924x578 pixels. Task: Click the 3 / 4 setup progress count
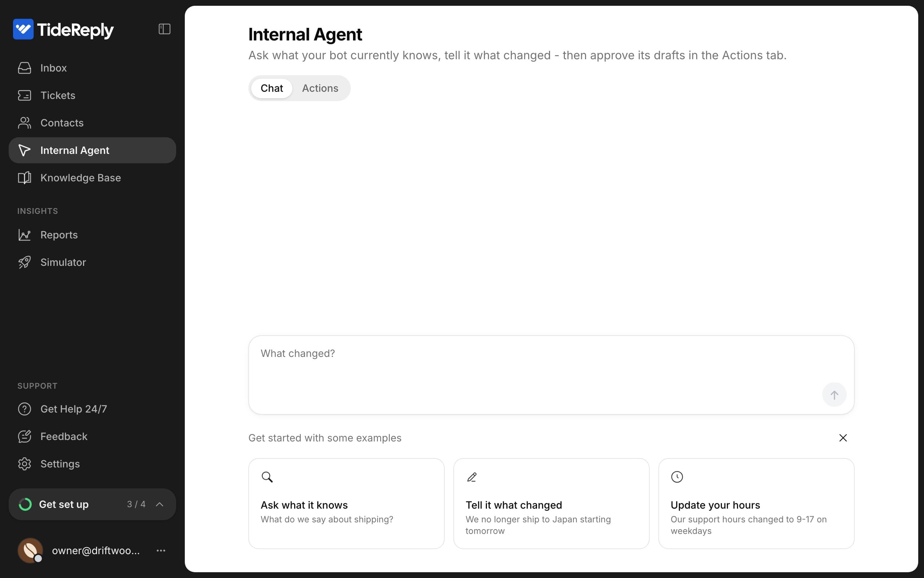coord(136,504)
